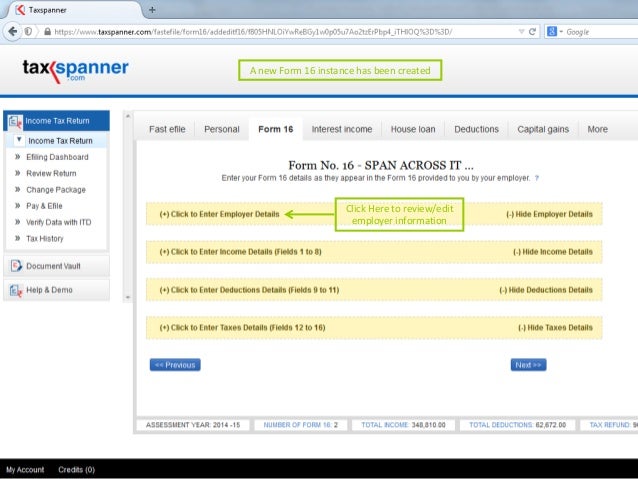Collapse via Hide Employer Details
The height and width of the screenshot is (479, 638).
(549, 214)
